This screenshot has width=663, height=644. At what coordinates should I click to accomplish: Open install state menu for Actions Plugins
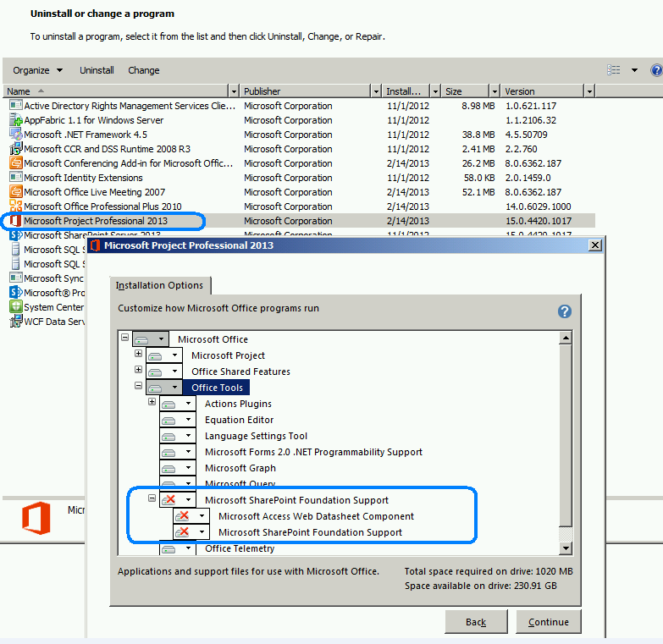[178, 404]
